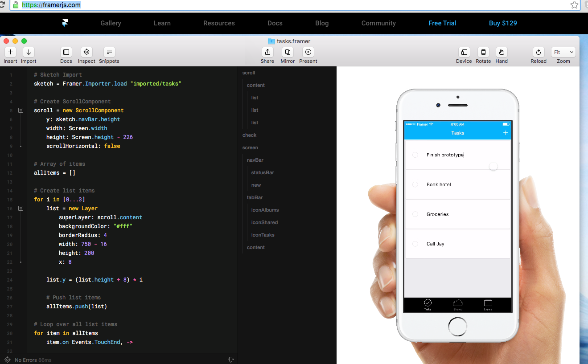Click the Book hotel task row
The image size is (588, 364).
click(457, 184)
